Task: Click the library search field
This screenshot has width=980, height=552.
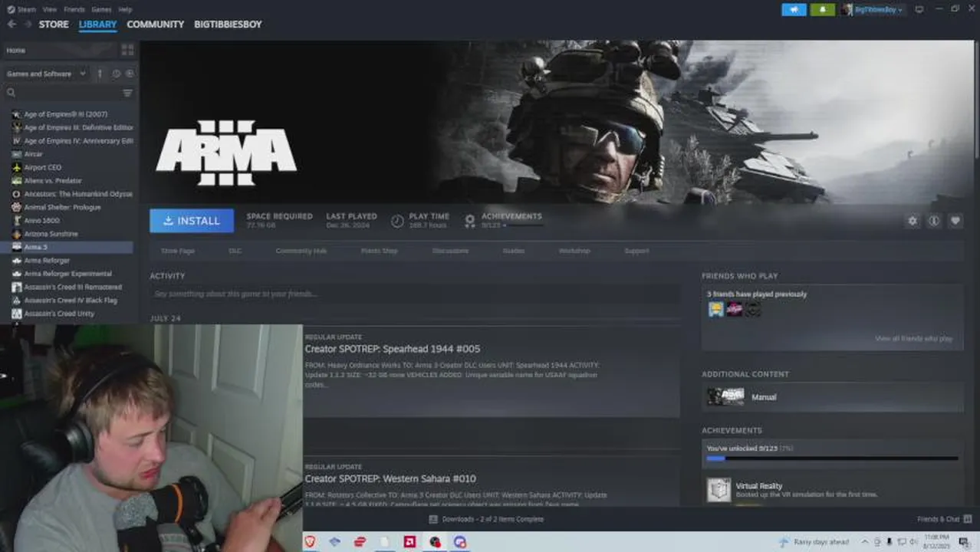Action: [61, 93]
